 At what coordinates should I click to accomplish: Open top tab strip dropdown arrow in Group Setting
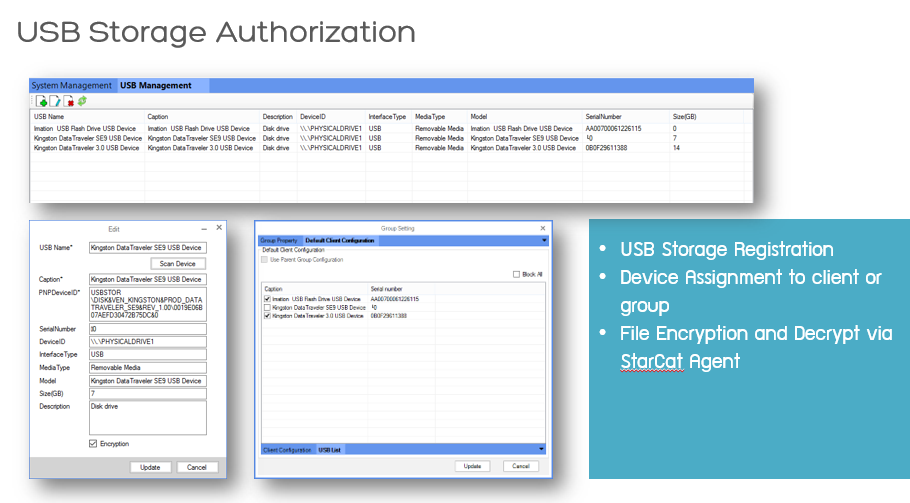point(544,240)
